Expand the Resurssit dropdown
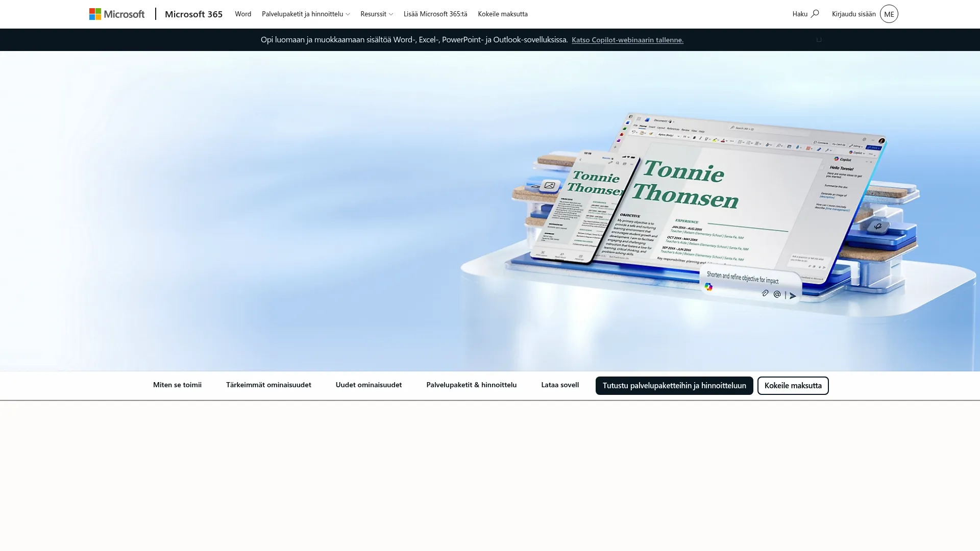Image resolution: width=980 pixels, height=551 pixels. point(377,14)
